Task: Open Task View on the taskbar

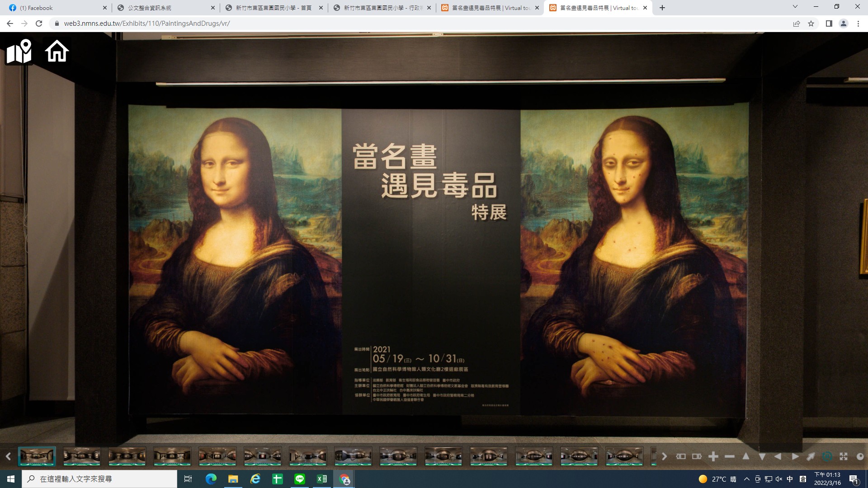Action: click(x=188, y=479)
